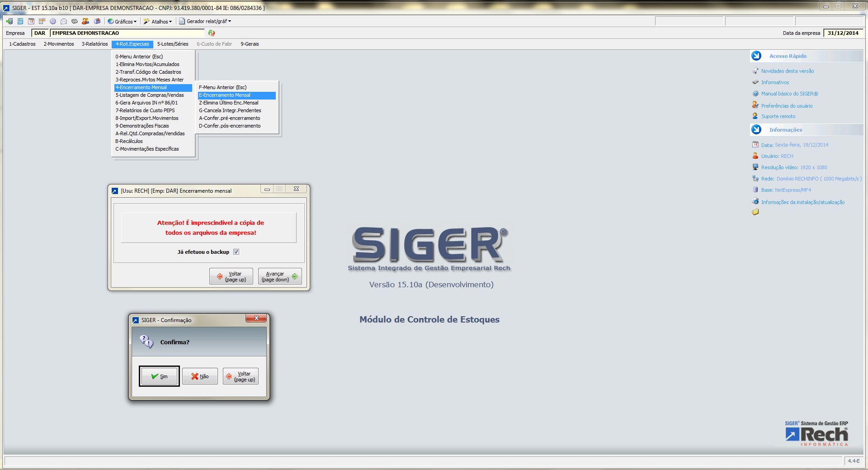Expand the Gerador relat/gráf dropdown

coord(205,21)
